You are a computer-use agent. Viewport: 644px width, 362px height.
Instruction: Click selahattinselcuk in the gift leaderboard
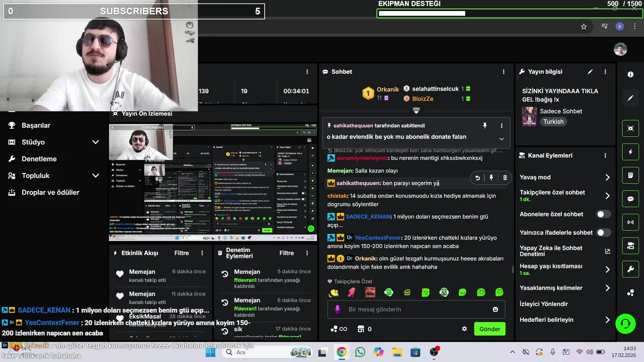pos(436,89)
